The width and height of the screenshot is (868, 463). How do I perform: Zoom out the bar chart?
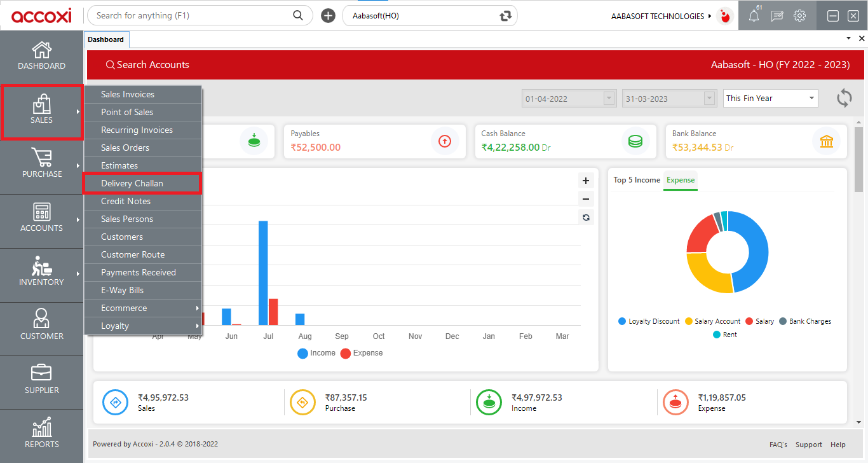tap(586, 198)
